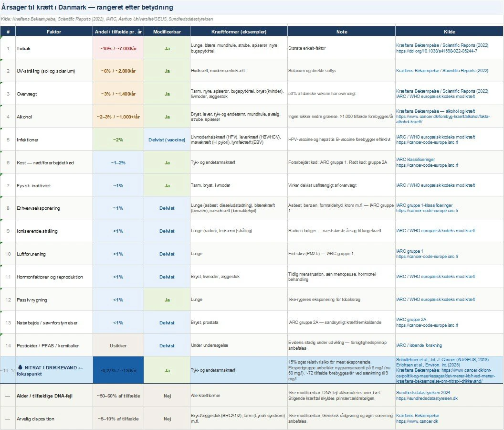This screenshot has width=504, height=430.
Task: Click the title 'Årsager til kræft i Danmark'
Action: tap(87, 8)
